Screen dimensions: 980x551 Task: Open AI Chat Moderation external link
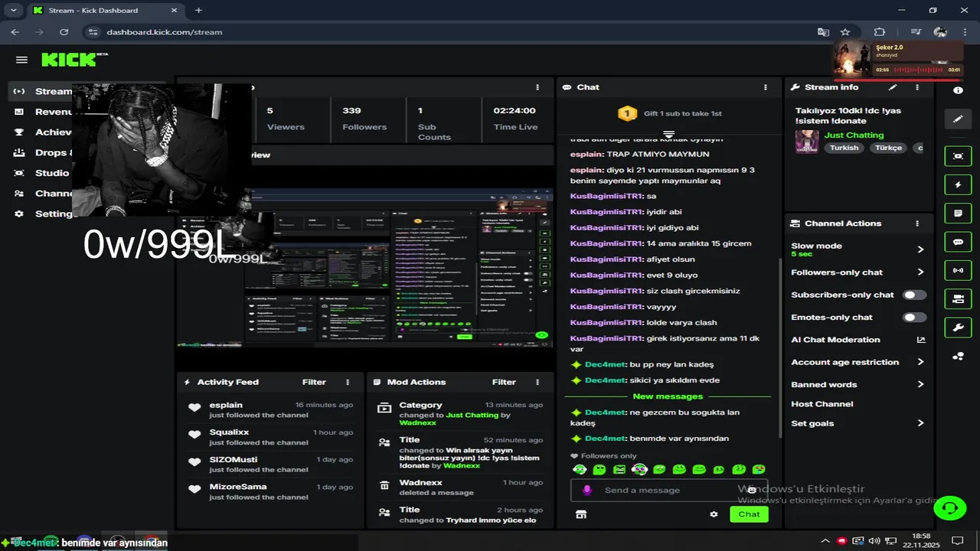921,340
